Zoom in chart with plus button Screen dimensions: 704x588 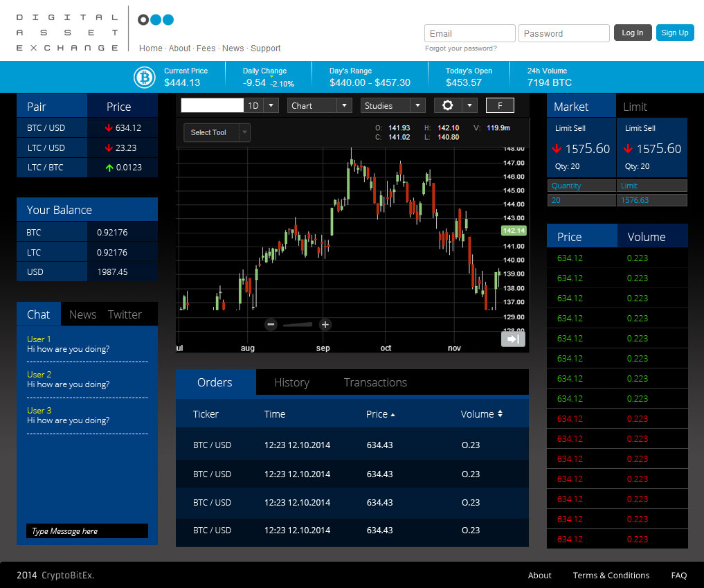pos(325,324)
